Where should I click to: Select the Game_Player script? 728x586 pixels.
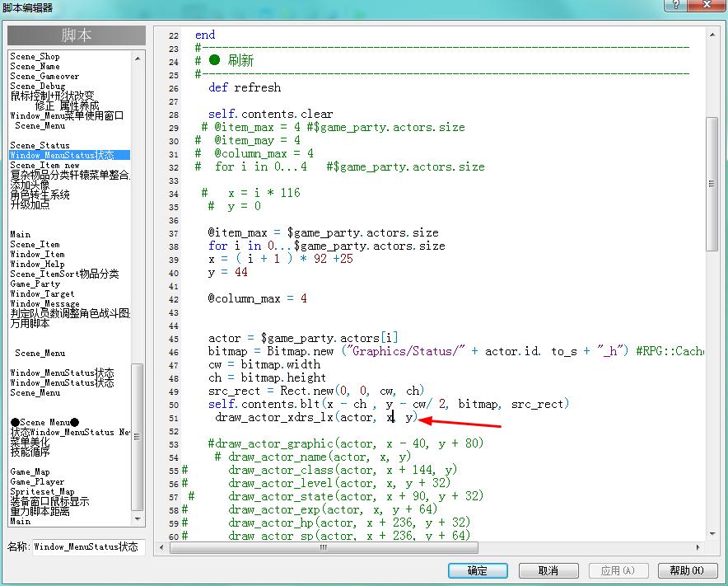[x=37, y=481]
